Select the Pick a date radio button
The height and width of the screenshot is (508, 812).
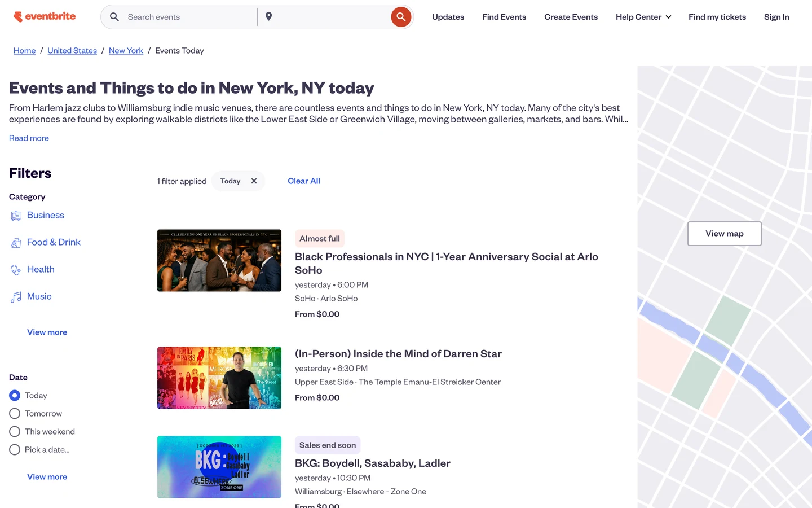point(15,450)
